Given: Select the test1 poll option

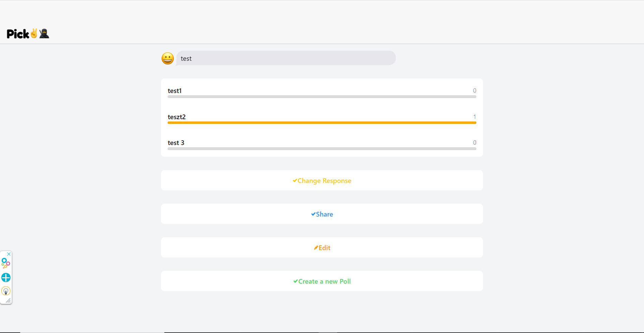Looking at the screenshot, I should click(322, 92).
